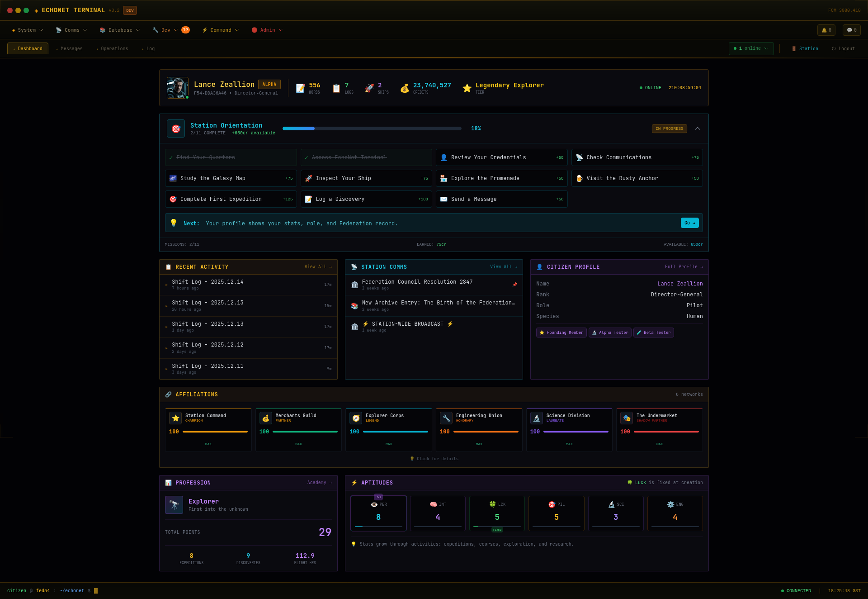This screenshot has width=868, height=599.
Task: Click the Station Orientation target icon
Action: pyautogui.click(x=176, y=129)
